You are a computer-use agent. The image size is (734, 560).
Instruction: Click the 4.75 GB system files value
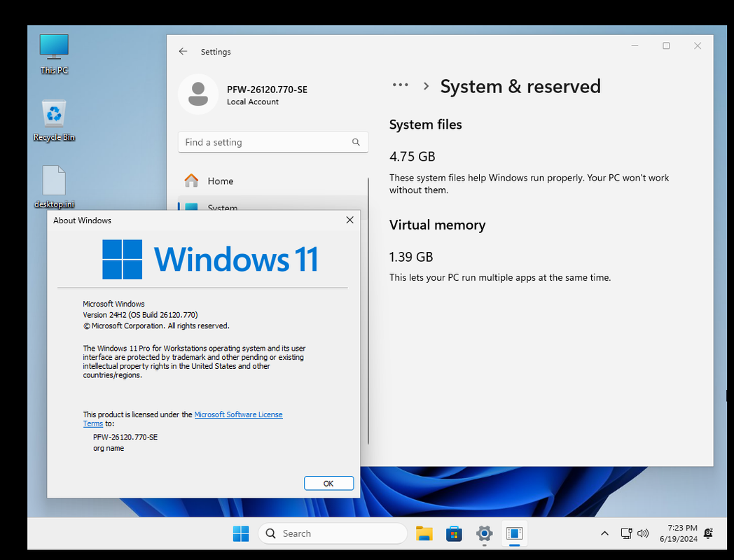[412, 156]
